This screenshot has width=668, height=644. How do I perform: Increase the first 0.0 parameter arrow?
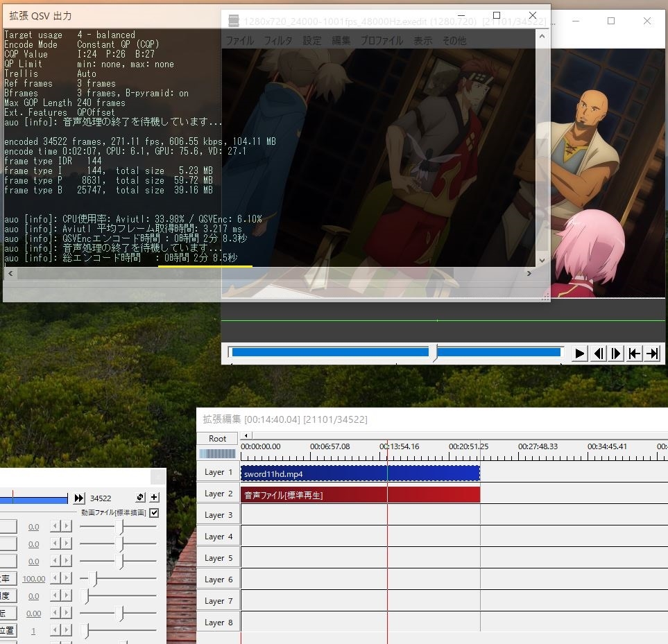66,526
